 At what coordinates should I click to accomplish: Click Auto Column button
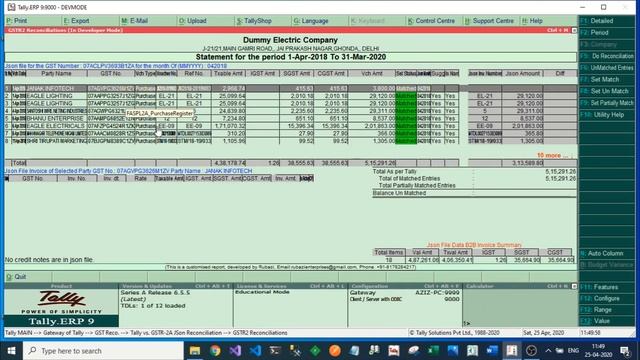click(x=607, y=253)
